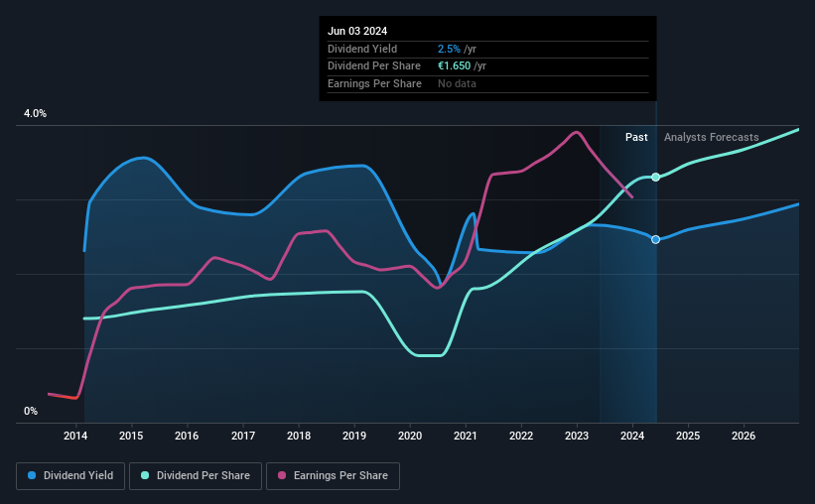Click the Dividend Per Share label in tooltip
The height and width of the screenshot is (504, 815).
(373, 66)
